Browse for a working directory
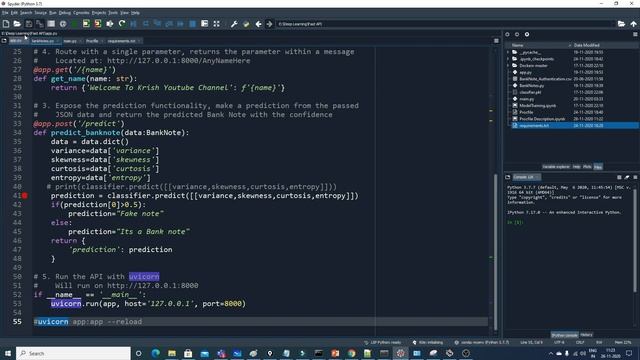640x360 pixels. (x=621, y=24)
